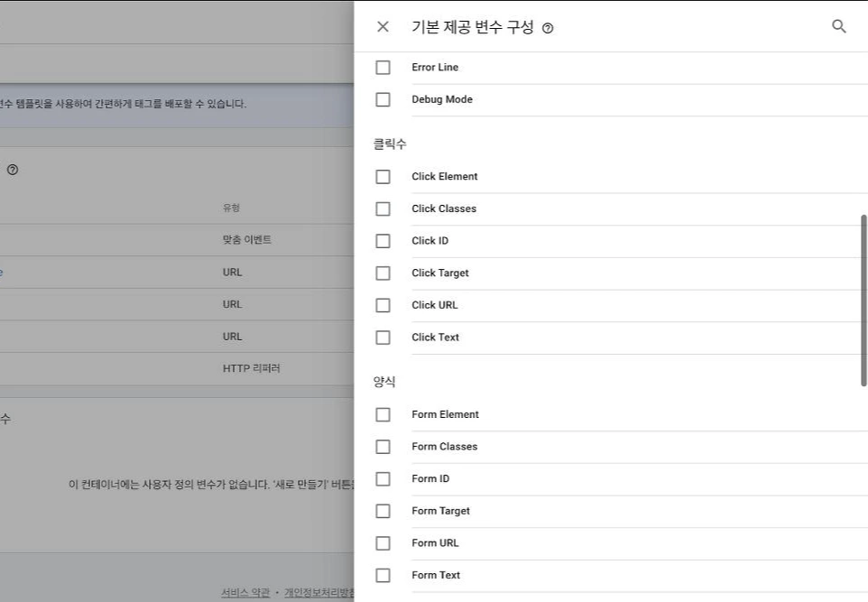This screenshot has width=868, height=602.
Task: Select the Form Classes label
Action: 444,447
